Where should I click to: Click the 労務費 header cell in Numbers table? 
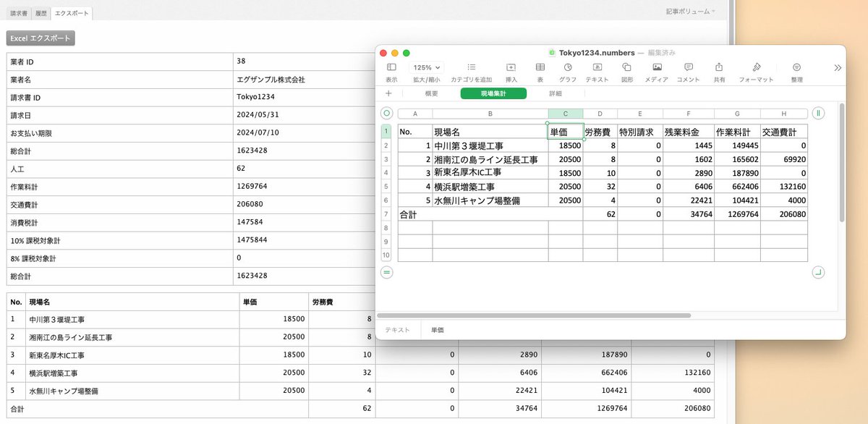click(x=600, y=132)
